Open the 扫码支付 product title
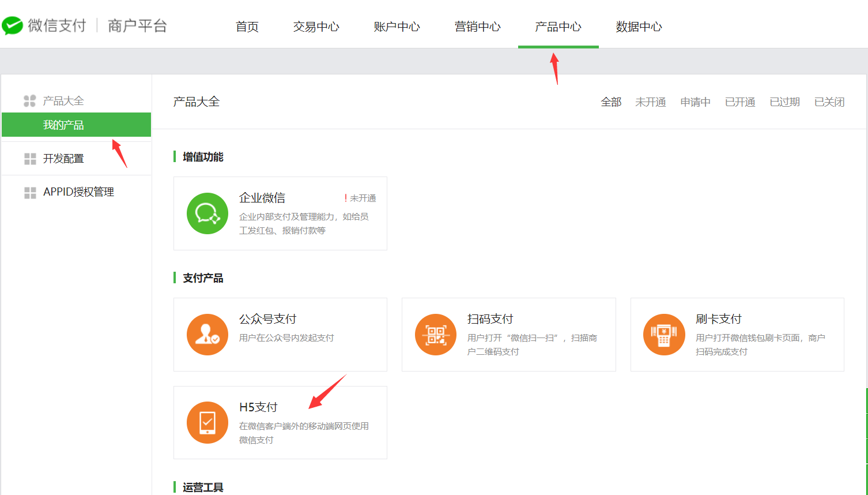 click(490, 319)
